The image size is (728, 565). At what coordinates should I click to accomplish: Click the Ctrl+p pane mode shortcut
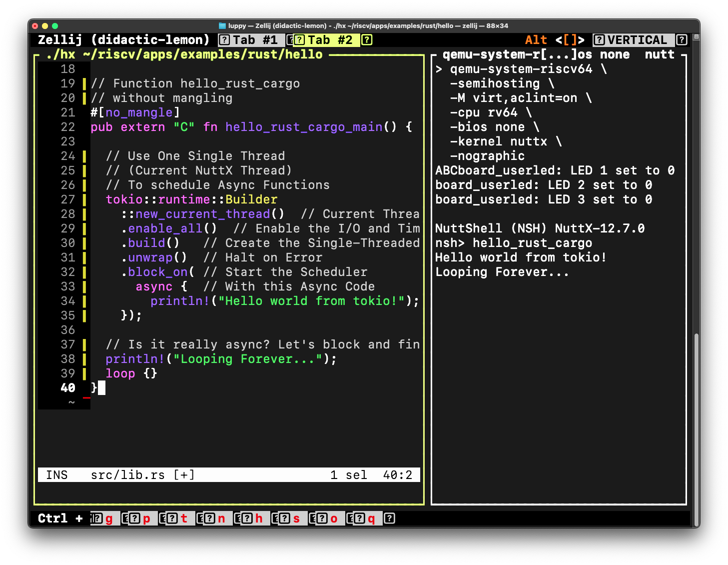[x=146, y=518]
